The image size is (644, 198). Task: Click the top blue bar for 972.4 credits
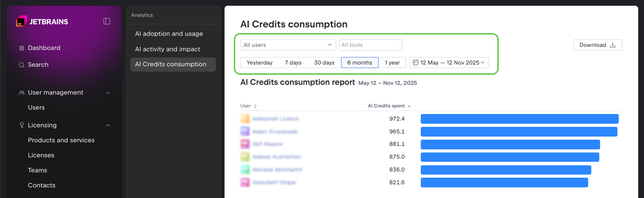(x=519, y=119)
